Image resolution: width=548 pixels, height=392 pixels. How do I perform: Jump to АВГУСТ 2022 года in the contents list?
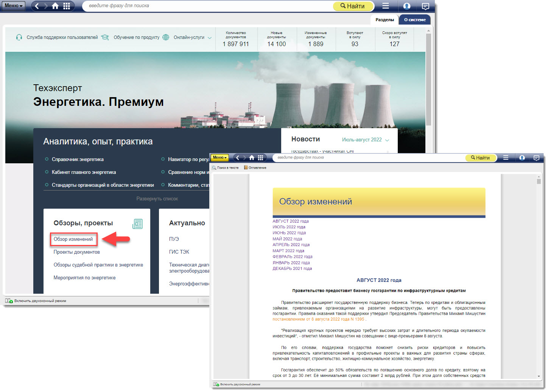tap(291, 221)
